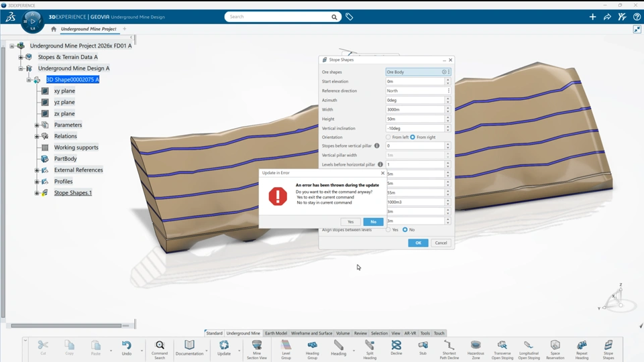This screenshot has height=362, width=644.
Task: Open the Help question mark icon
Action: point(637,17)
